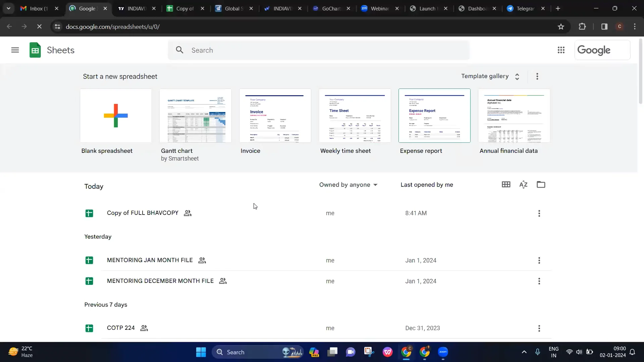Choose the Weekly time sheet template
644x362 pixels.
355,116
